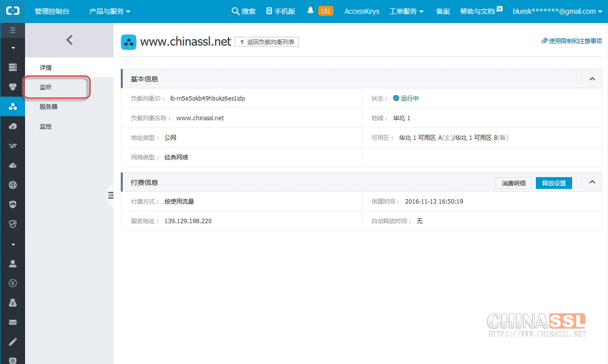Open the server (ECS) icon in left sidebar

point(13,67)
